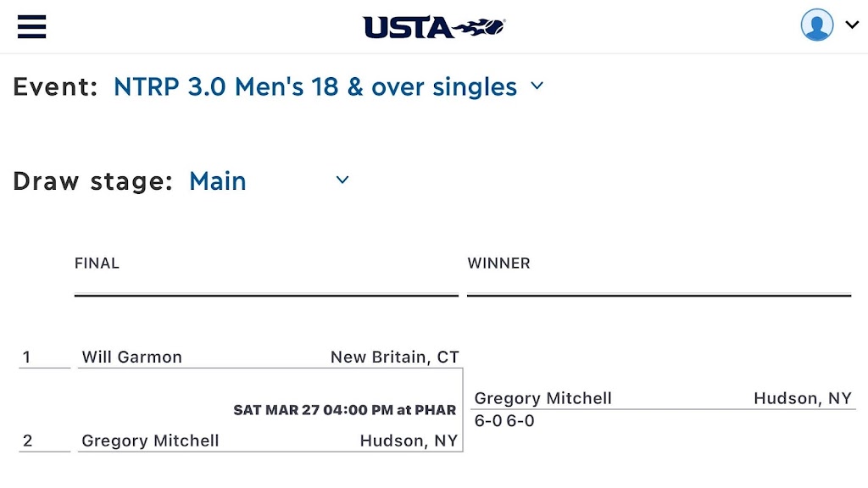868x488 pixels.
Task: Expand the Event dropdown chevron arrow
Action: point(537,86)
